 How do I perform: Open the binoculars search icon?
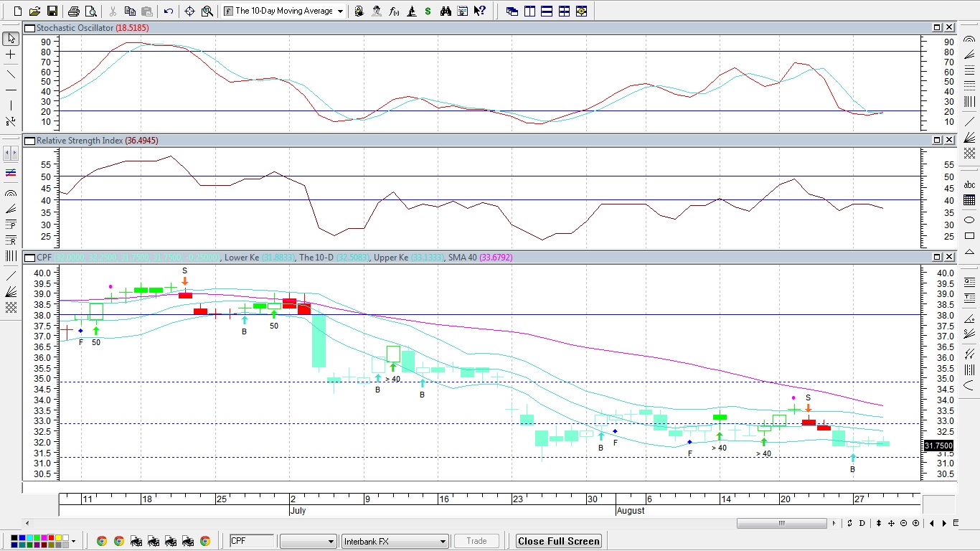[x=446, y=11]
